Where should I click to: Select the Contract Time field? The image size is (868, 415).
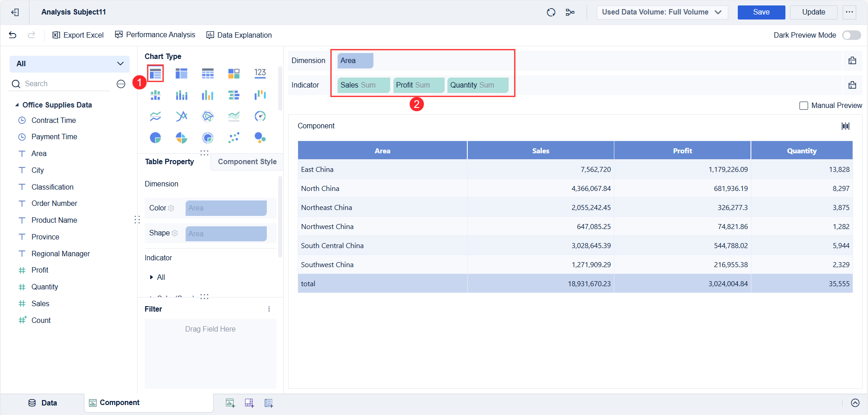(54, 120)
